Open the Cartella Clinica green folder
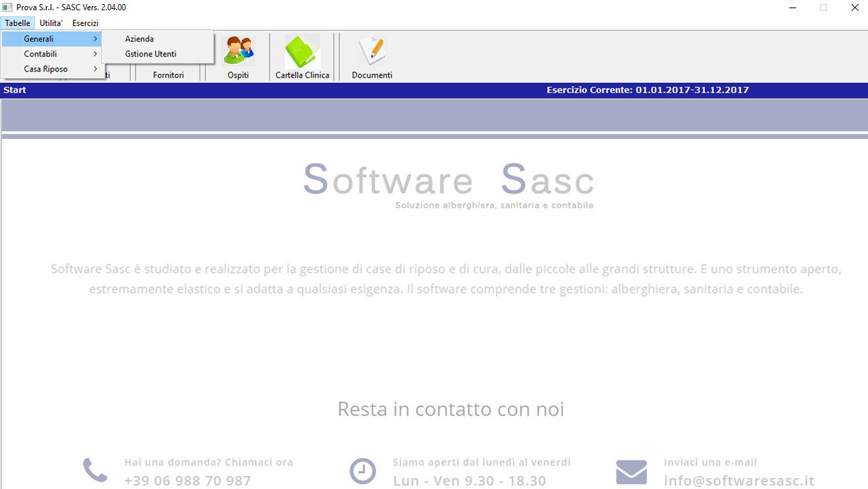This screenshot has width=868, height=489. [x=302, y=52]
